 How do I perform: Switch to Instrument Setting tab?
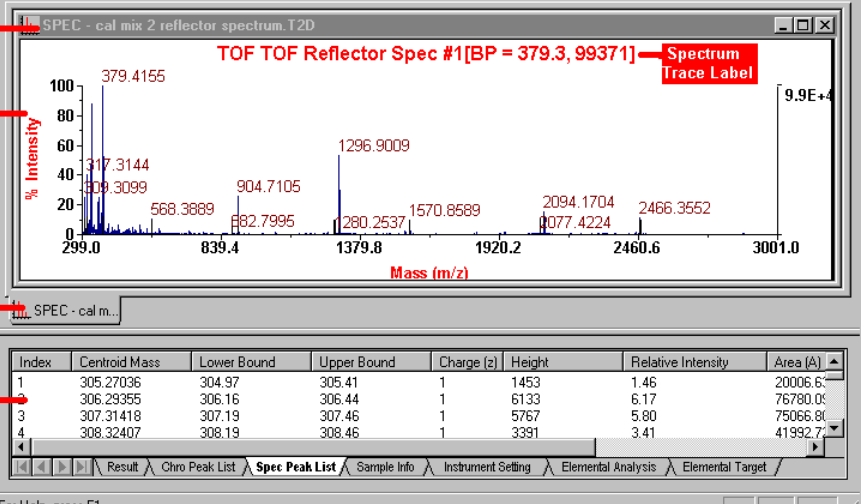487,467
